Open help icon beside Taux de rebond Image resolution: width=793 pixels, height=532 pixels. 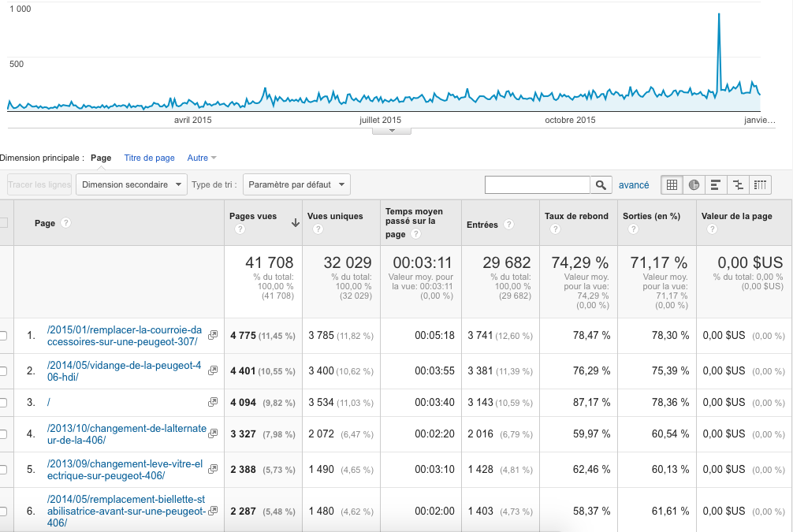tap(555, 229)
